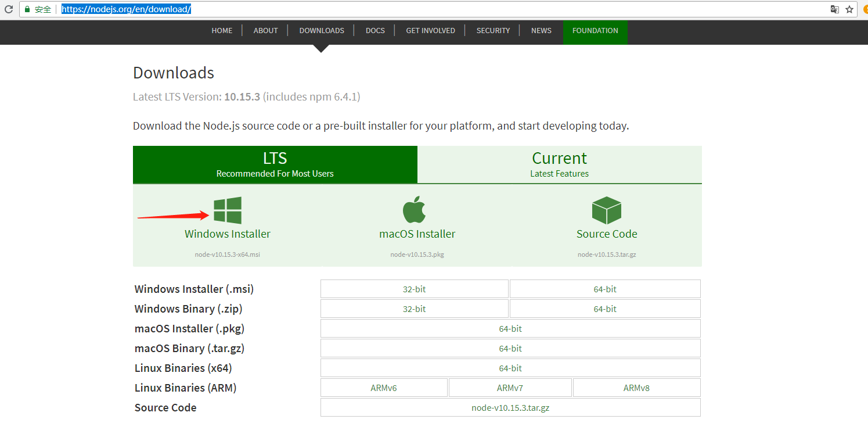Go to the SECURITY page

[493, 30]
